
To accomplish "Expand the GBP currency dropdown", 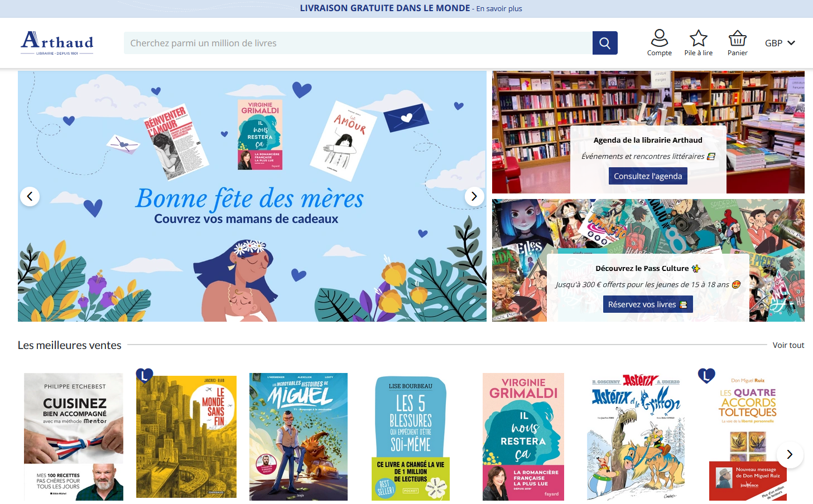I will tap(780, 43).
